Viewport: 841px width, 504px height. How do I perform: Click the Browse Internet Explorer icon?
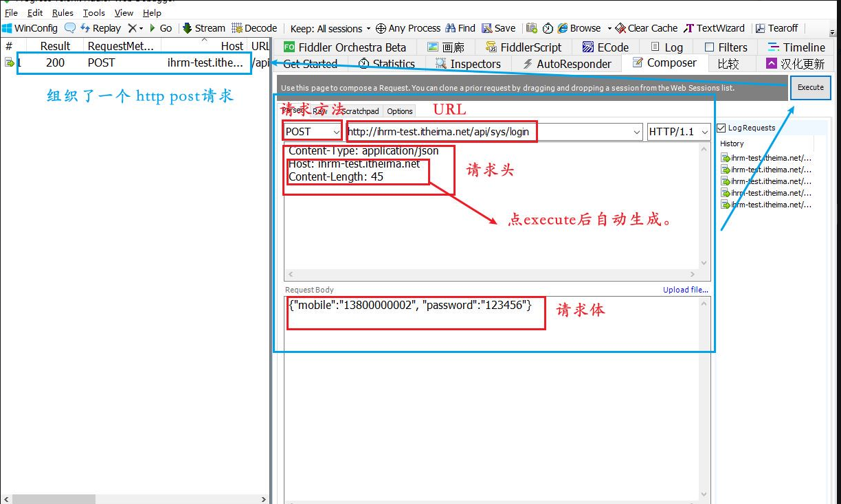point(563,28)
